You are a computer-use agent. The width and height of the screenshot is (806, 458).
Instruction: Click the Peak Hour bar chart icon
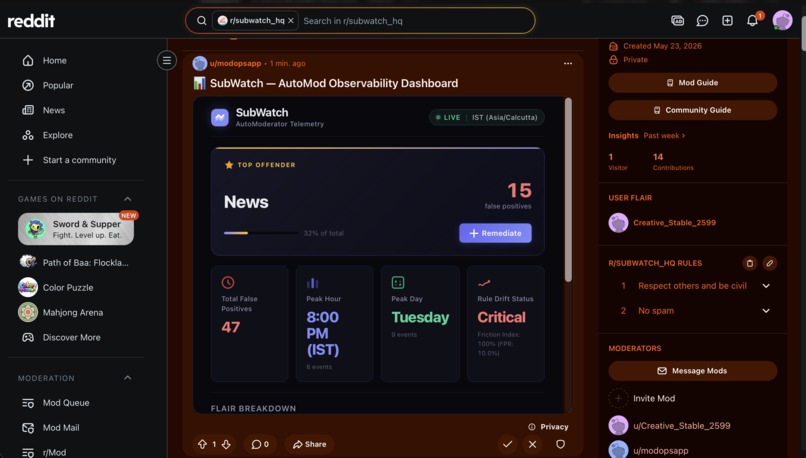point(313,283)
